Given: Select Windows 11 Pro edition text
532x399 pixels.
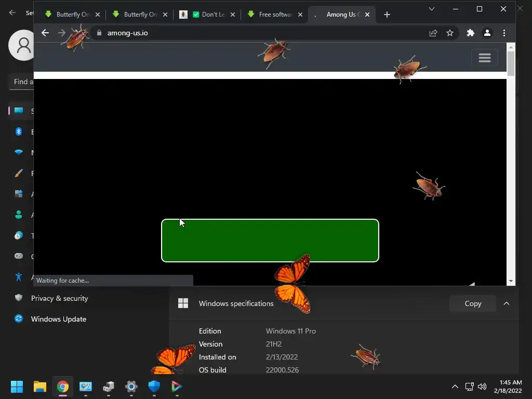Looking at the screenshot, I should [x=291, y=331].
